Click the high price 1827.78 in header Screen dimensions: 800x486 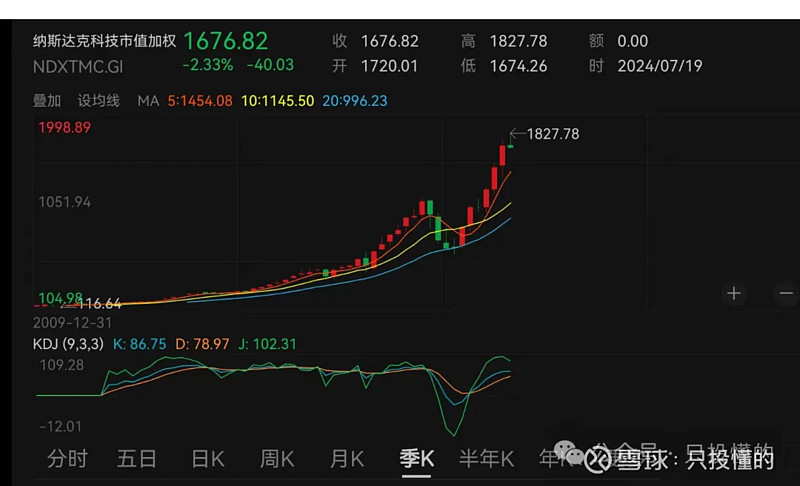tap(518, 41)
